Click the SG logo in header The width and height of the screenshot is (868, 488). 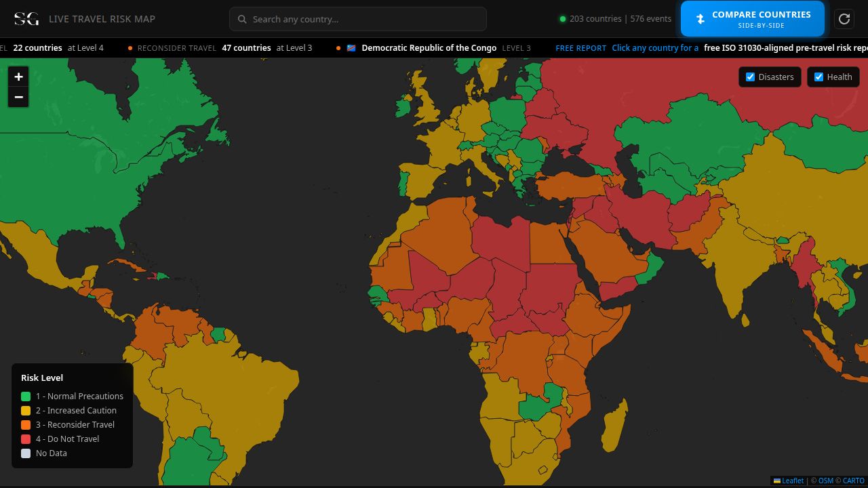point(26,19)
